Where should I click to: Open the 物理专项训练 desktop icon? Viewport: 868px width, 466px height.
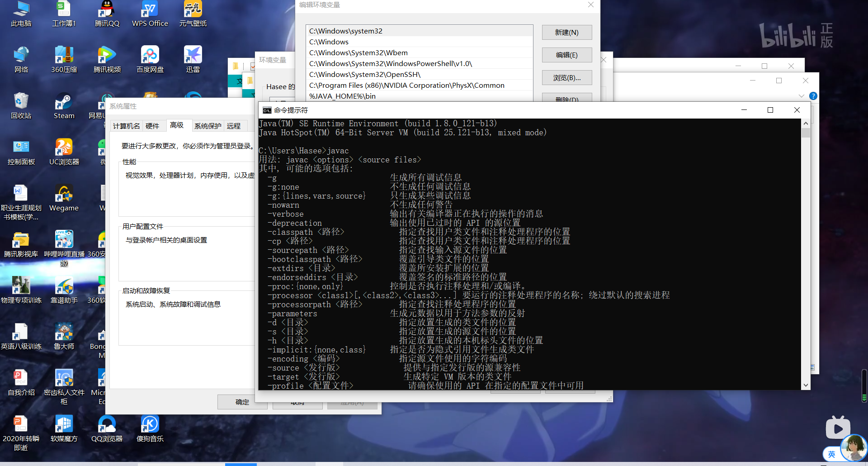click(21, 290)
